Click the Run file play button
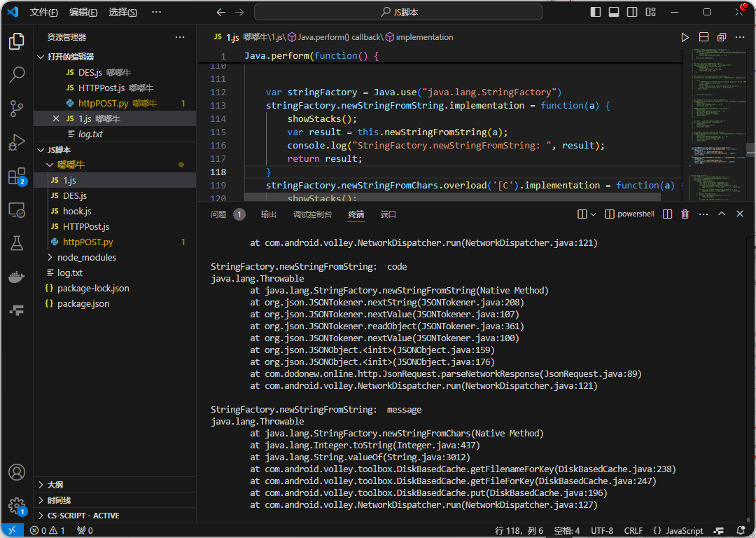Viewport: 756px width, 538px height. [685, 37]
